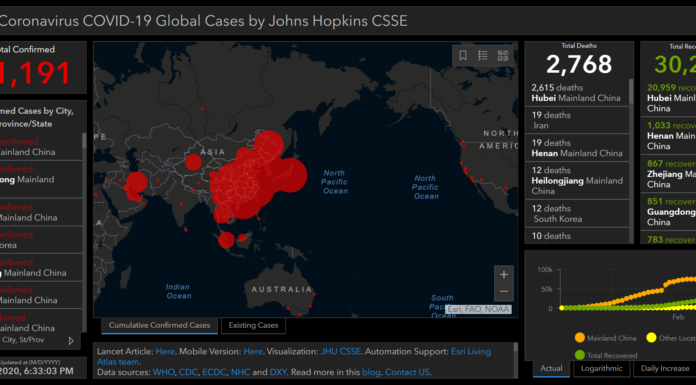Select the 19 deaths Iran entry
The width and height of the screenshot is (696, 385).
click(577, 120)
